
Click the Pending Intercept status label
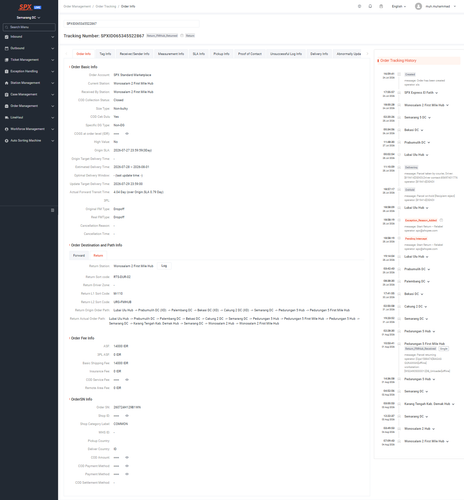click(x=416, y=239)
